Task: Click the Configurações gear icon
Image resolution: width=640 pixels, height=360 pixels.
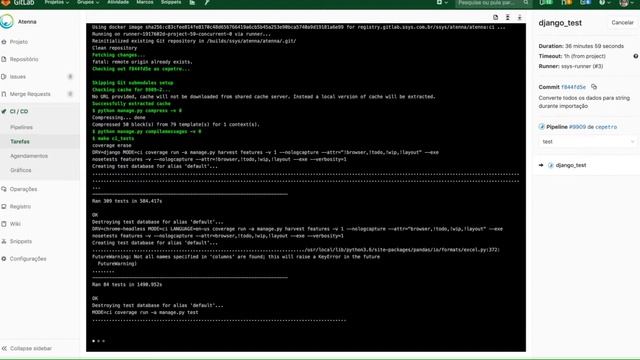Action: coord(4,259)
